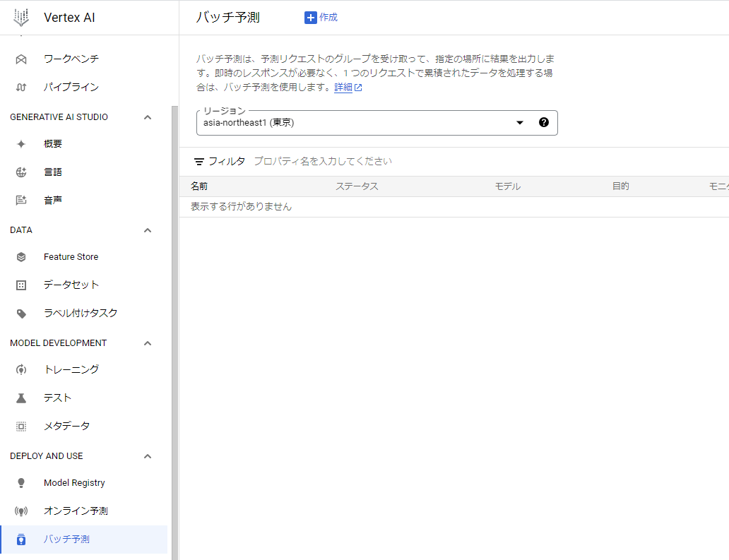The width and height of the screenshot is (729, 560).
Task: Click the トレーニング icon
Action: tap(21, 370)
